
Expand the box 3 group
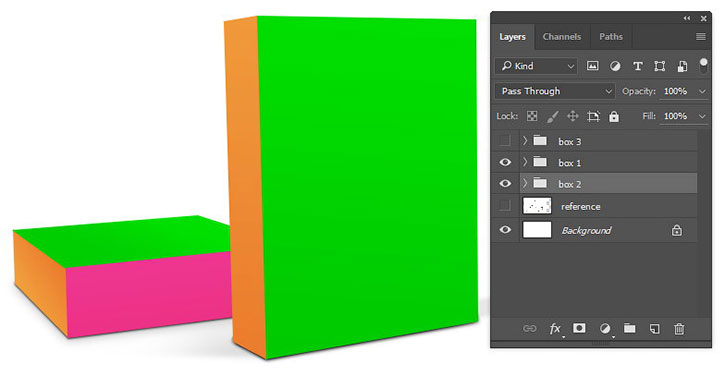tap(525, 140)
